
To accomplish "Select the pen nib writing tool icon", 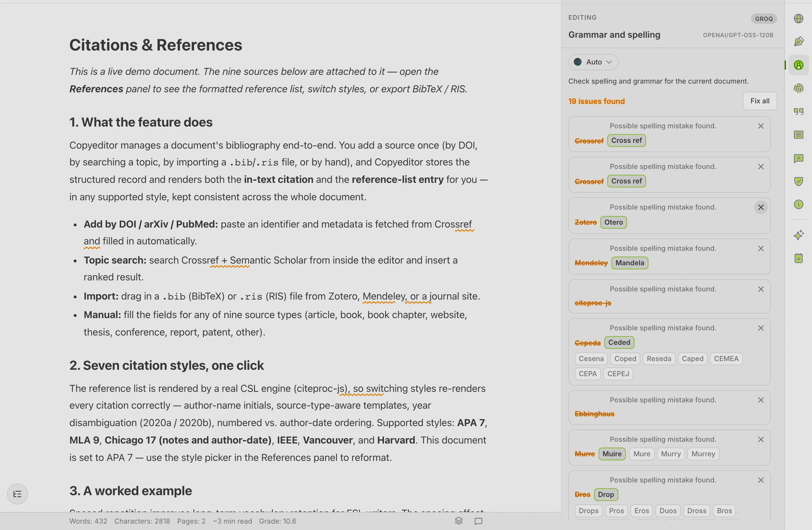I will click(x=798, y=42).
